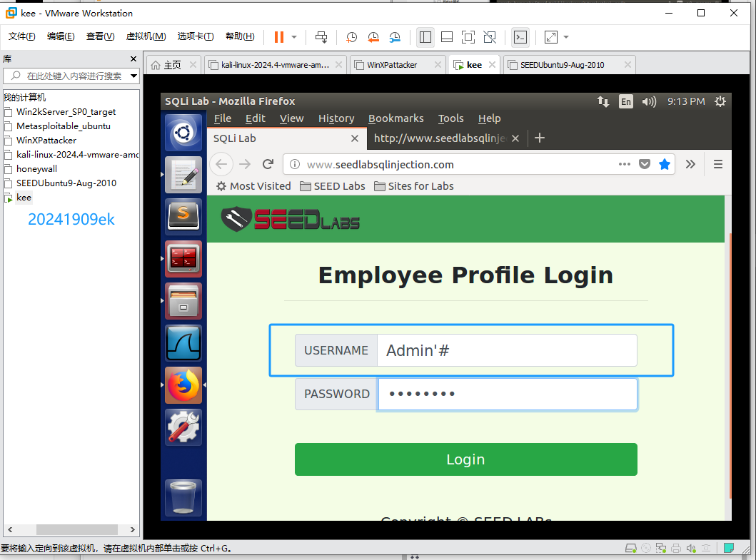Open the 文件(F) menu
The width and height of the screenshot is (756, 560).
point(21,36)
